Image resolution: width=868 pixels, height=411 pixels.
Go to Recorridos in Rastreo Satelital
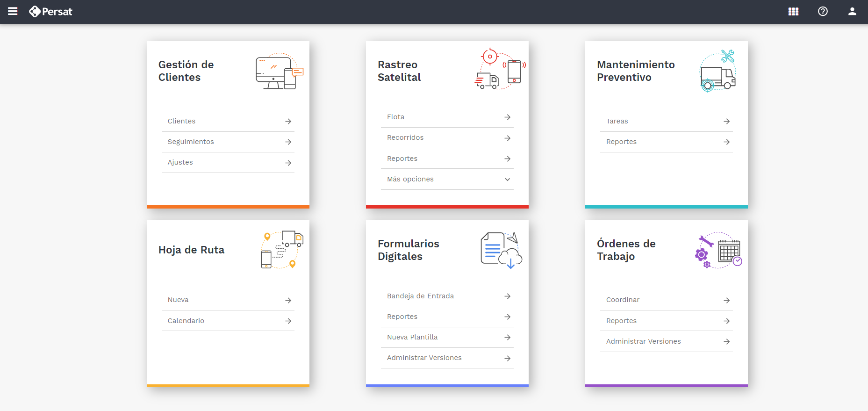(x=447, y=137)
